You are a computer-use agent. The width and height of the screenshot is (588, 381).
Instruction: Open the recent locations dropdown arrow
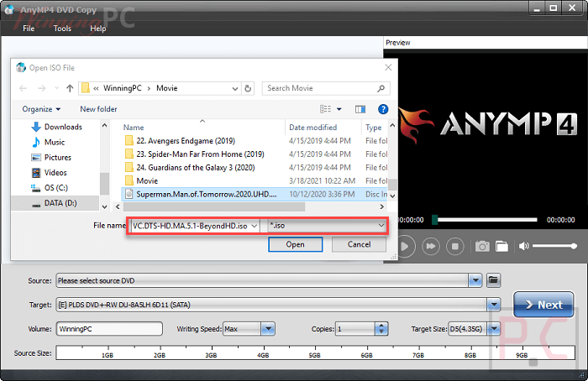(56, 88)
